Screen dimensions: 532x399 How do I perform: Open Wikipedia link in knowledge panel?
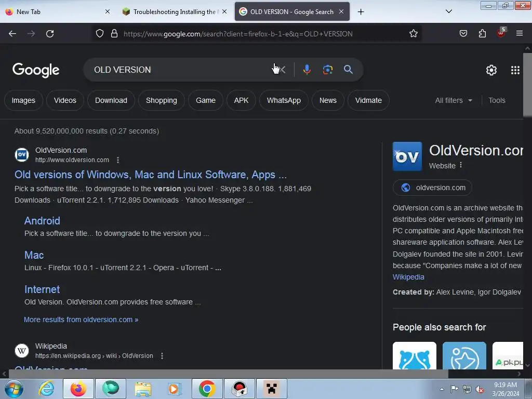(408, 277)
